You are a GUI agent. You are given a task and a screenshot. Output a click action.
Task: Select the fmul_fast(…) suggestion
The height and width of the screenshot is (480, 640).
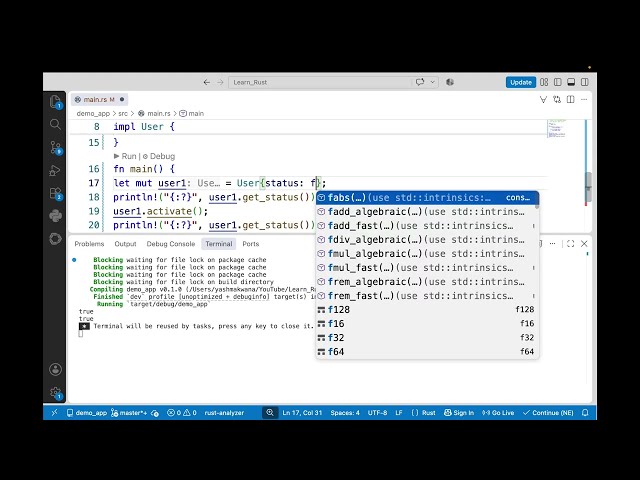[427, 268]
